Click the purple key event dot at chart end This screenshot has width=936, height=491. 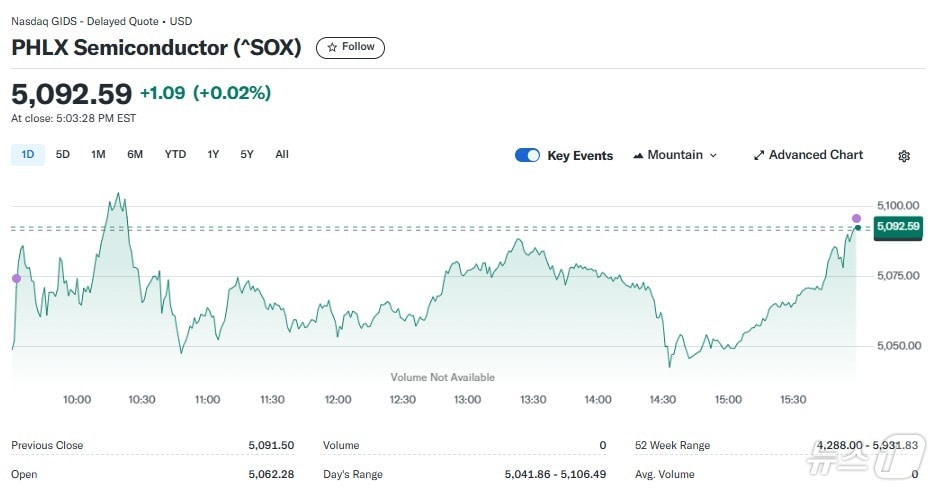click(856, 218)
